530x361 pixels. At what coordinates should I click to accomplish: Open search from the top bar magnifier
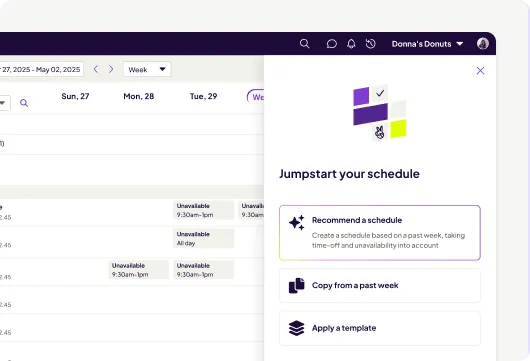(305, 44)
